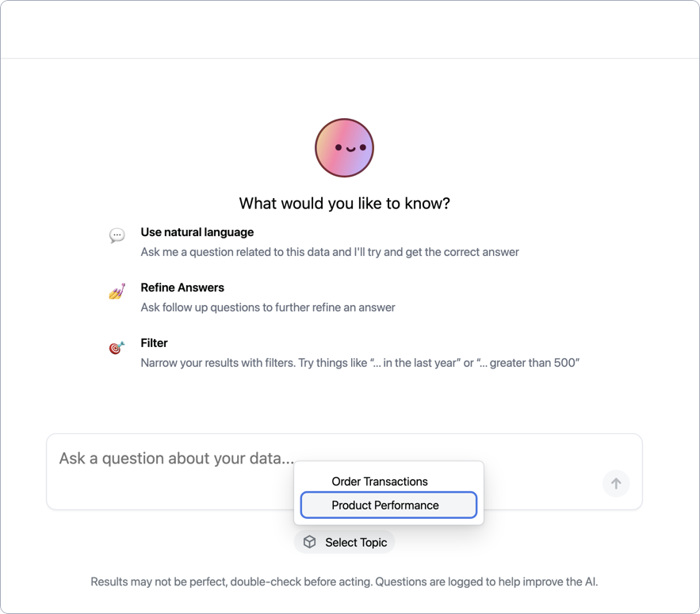
Task: Click the Select Topic label text
Action: (x=356, y=542)
